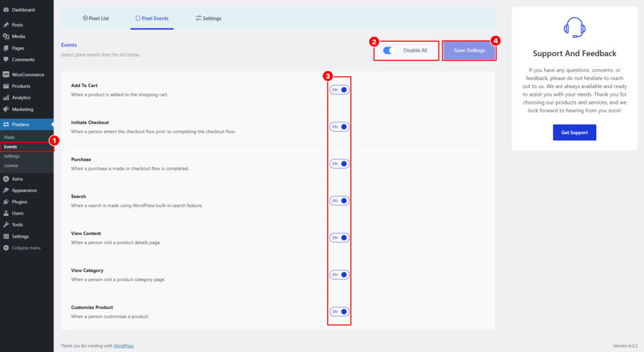644x352 pixels.
Task: Click the Initiate Checkout event title
Action: (x=90, y=123)
